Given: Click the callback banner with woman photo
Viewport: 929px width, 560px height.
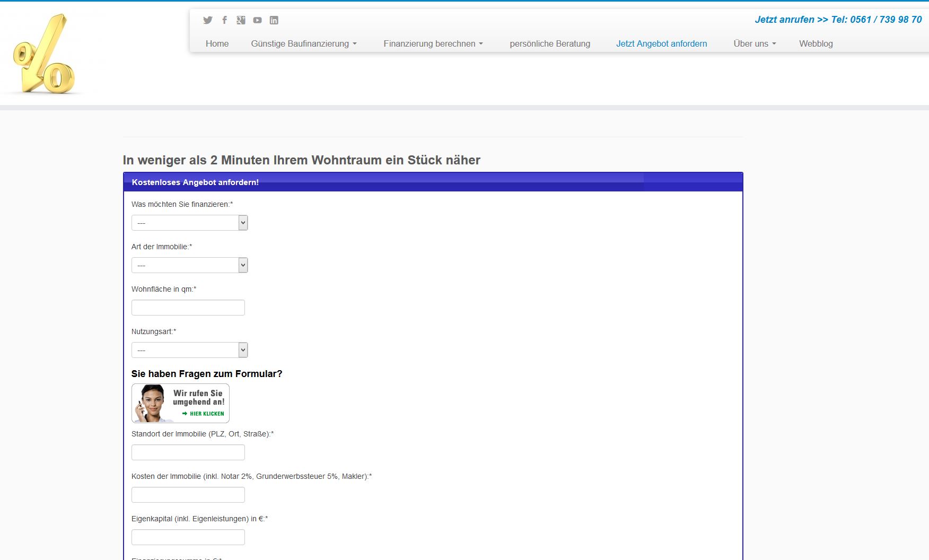Looking at the screenshot, I should pos(180,403).
